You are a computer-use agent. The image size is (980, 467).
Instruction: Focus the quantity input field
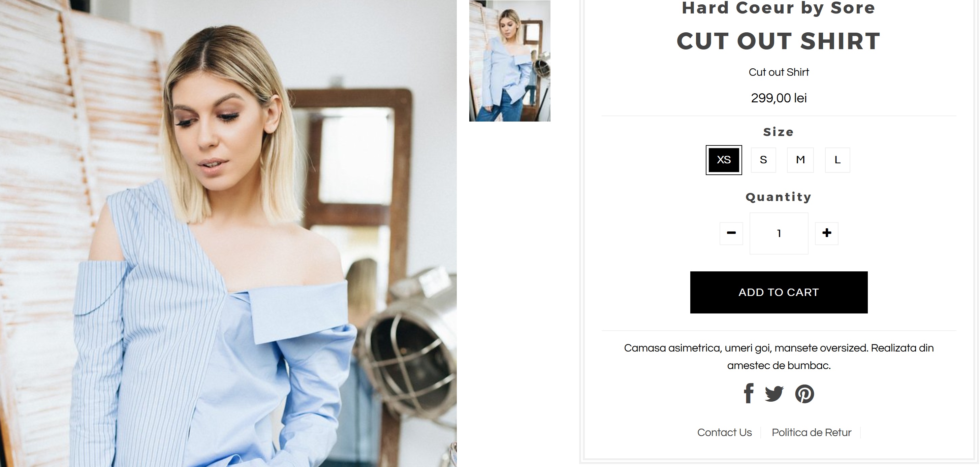779,233
